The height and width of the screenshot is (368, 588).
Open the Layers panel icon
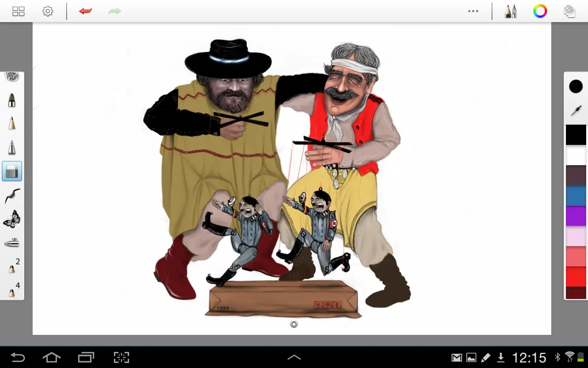[x=570, y=11]
